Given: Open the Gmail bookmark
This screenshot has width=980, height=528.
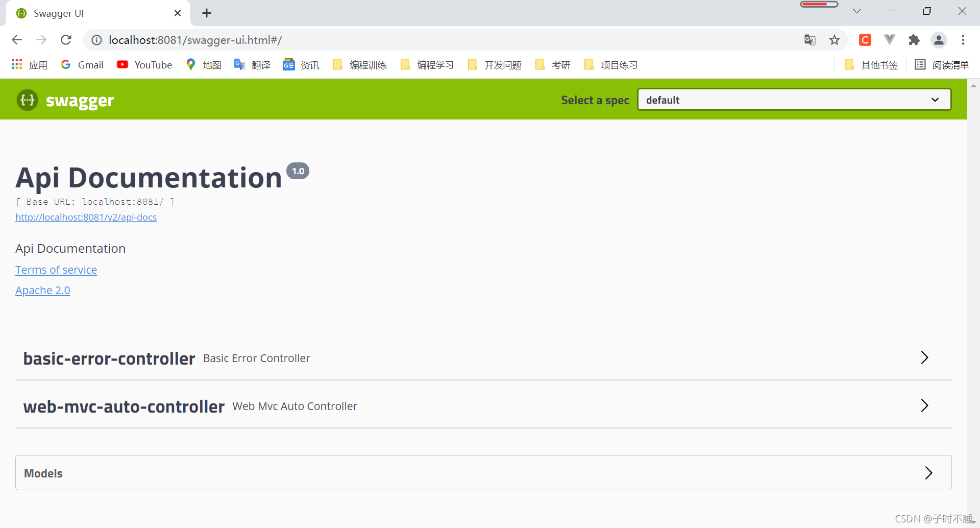Looking at the screenshot, I should pos(82,65).
